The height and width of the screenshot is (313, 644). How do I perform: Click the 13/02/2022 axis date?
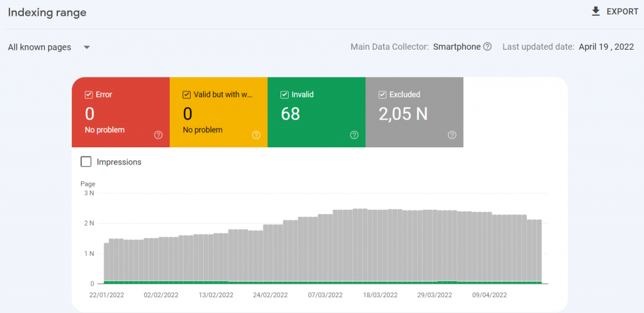point(216,295)
